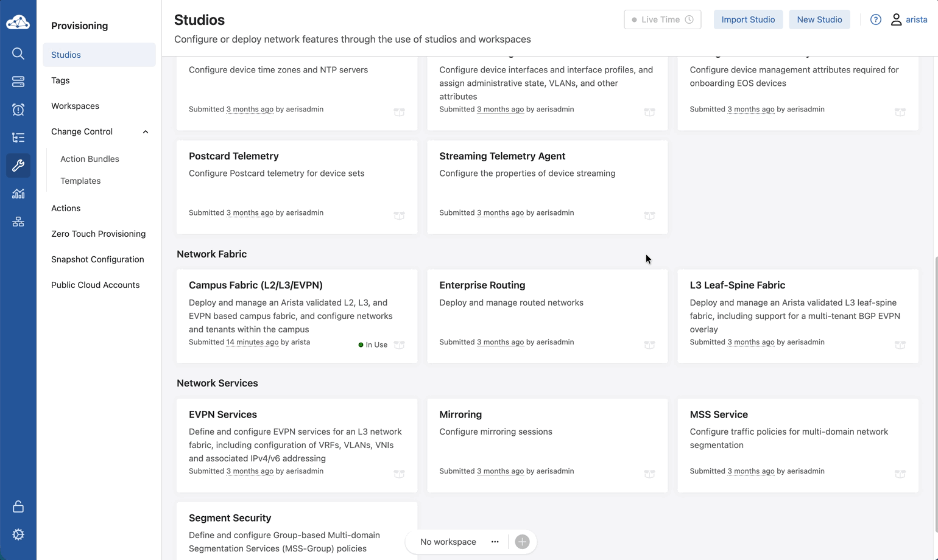Click "3 months ago" on Mirroring card
This screenshot has width=938, height=560.
[500, 471]
